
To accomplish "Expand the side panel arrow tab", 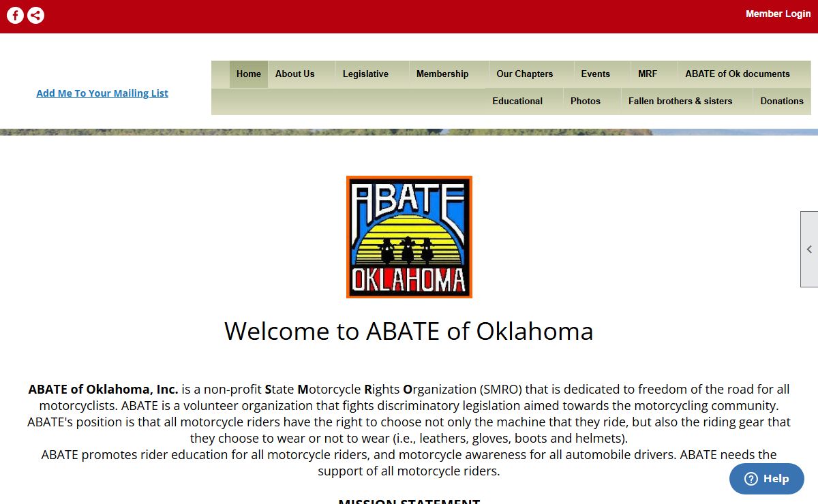I will tap(809, 249).
